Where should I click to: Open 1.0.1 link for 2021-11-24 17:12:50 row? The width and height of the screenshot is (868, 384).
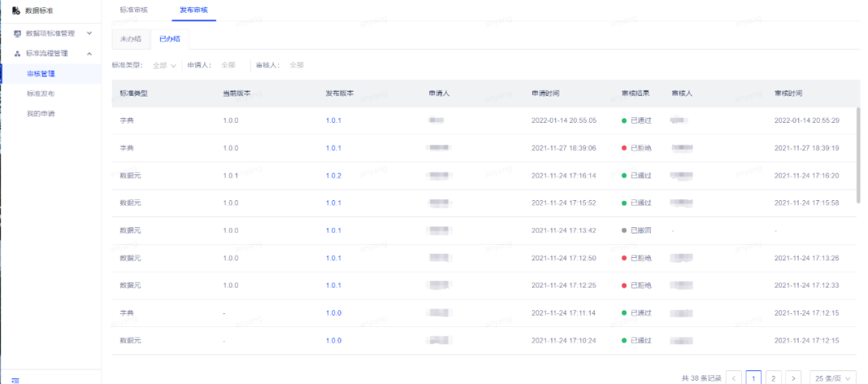pyautogui.click(x=334, y=258)
